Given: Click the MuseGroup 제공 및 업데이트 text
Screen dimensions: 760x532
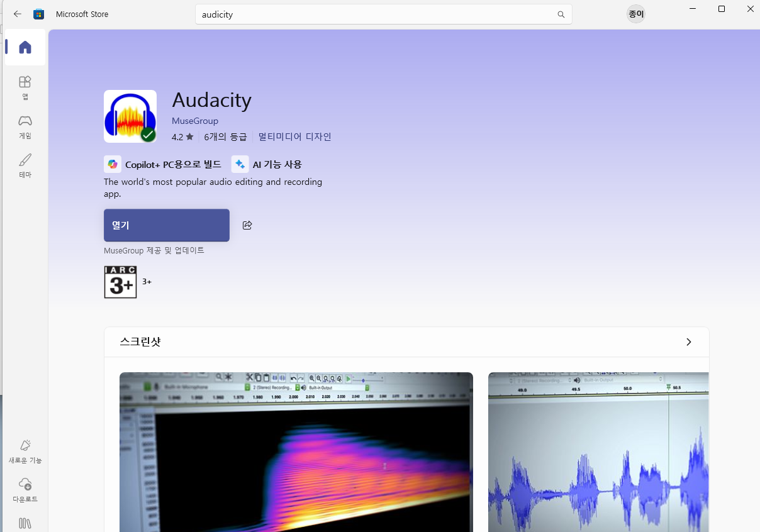Looking at the screenshot, I should [154, 250].
